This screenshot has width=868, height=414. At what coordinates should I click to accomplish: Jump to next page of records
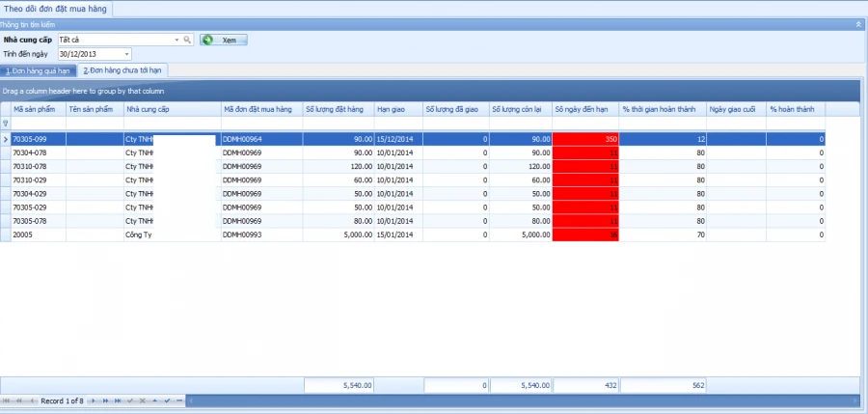[105, 400]
